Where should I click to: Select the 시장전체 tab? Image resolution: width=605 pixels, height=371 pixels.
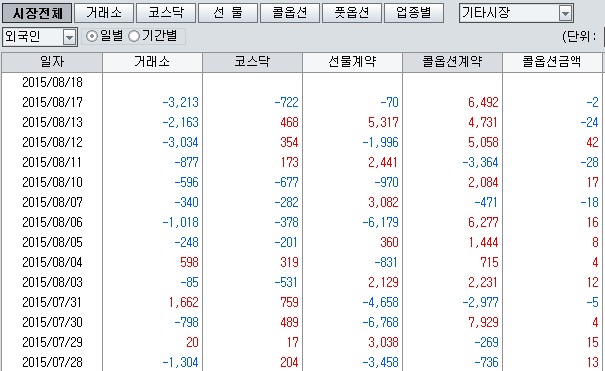click(x=37, y=13)
